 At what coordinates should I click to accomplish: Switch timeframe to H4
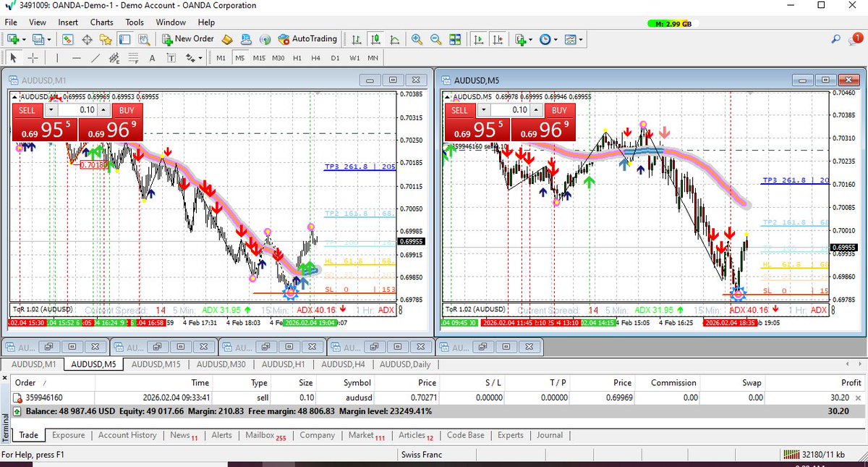coord(316,58)
